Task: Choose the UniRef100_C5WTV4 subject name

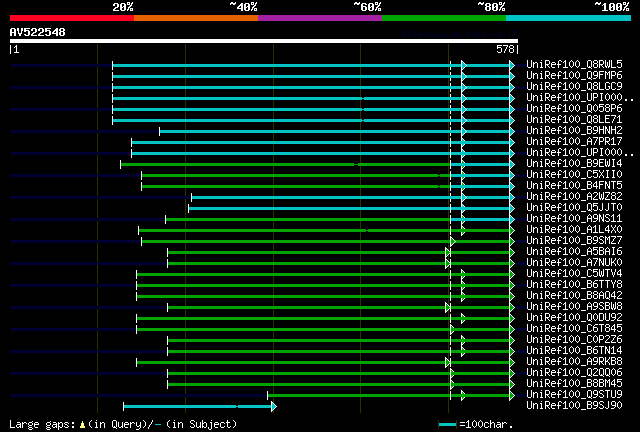Action: click(x=574, y=274)
